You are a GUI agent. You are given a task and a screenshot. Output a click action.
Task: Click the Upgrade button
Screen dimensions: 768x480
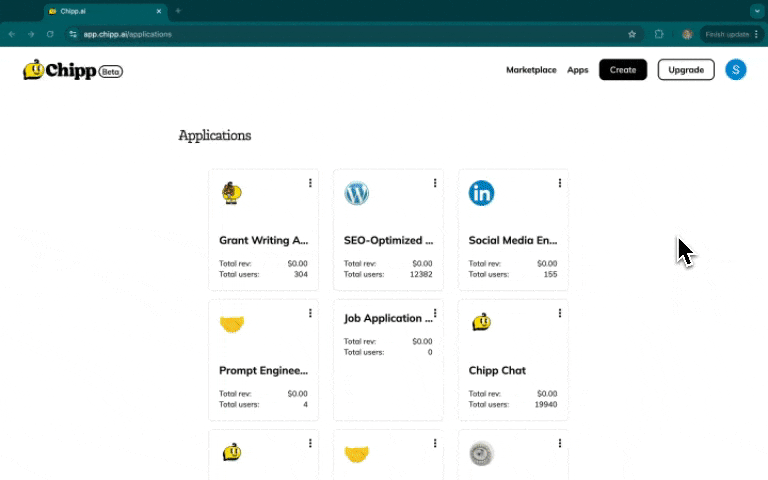[686, 70]
